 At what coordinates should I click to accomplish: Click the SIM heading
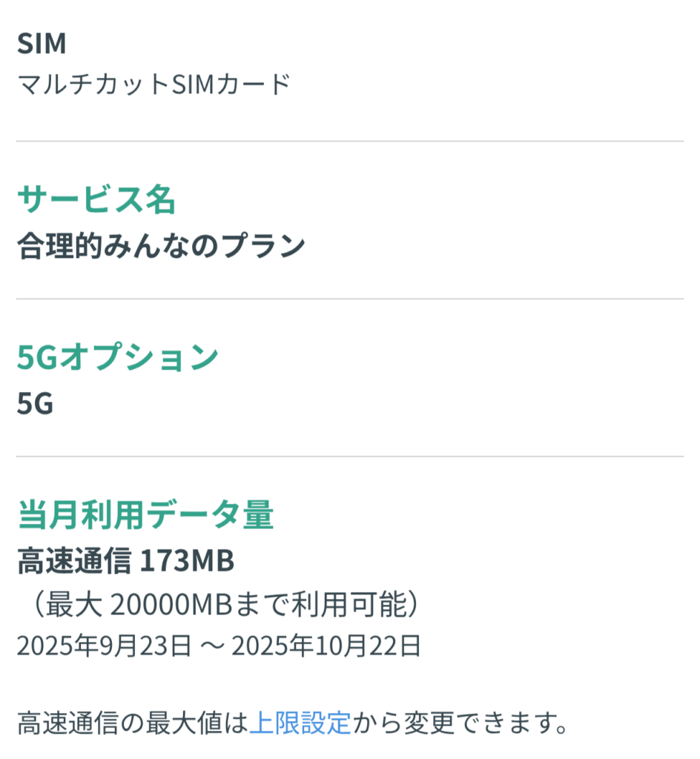pyautogui.click(x=42, y=44)
